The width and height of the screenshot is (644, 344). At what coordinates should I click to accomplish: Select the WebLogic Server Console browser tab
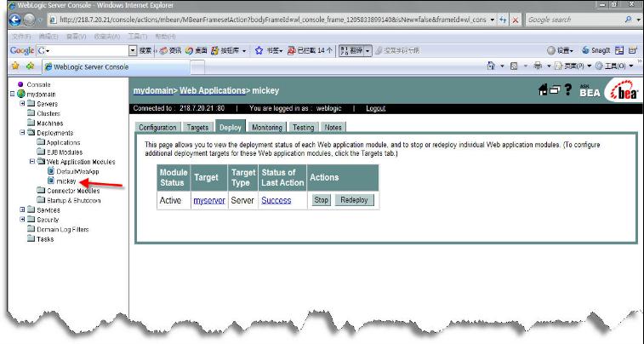point(117,66)
